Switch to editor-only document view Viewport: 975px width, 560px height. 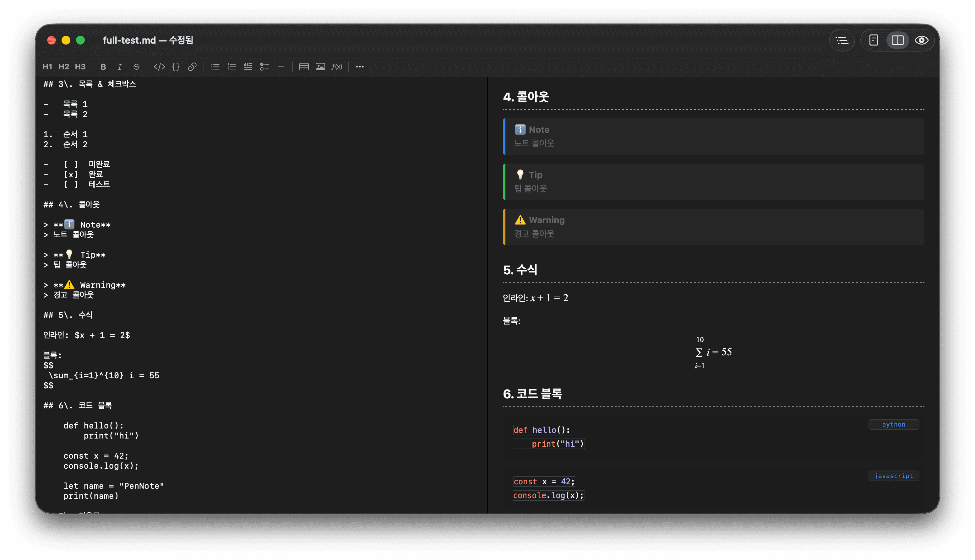874,40
